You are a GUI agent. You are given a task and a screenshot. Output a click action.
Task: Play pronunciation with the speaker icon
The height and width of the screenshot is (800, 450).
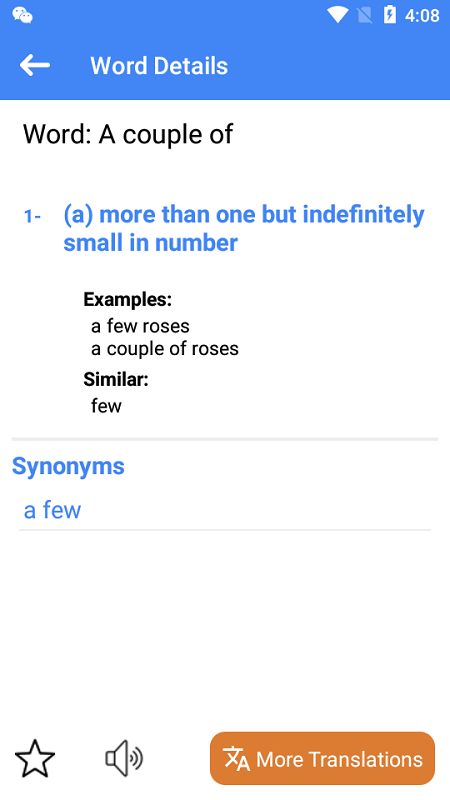point(124,759)
